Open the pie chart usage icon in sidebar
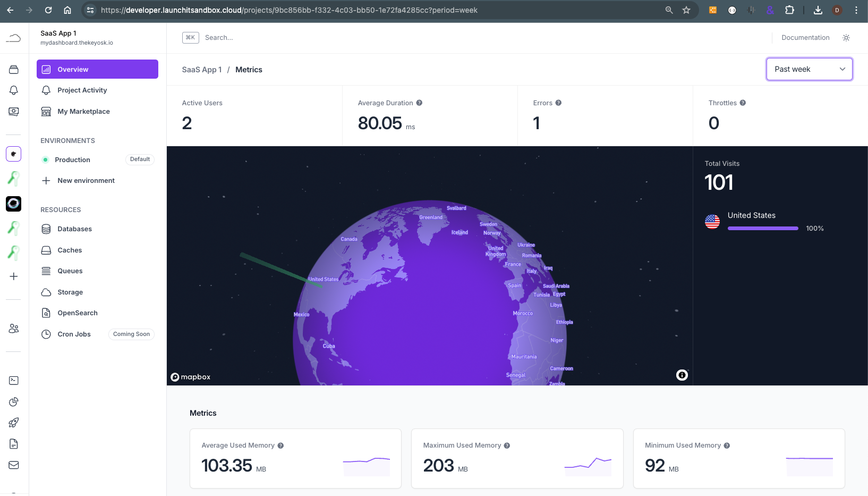 (x=14, y=402)
